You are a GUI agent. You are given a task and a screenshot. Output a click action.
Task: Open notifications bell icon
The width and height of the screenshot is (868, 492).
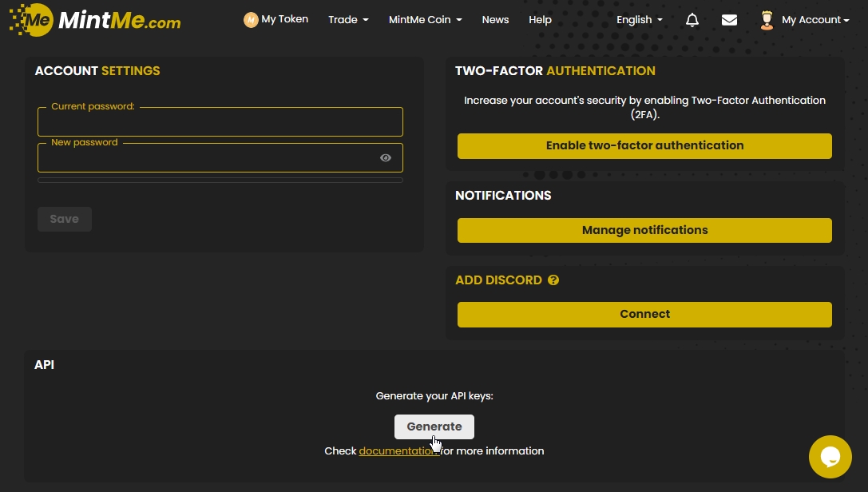692,20
